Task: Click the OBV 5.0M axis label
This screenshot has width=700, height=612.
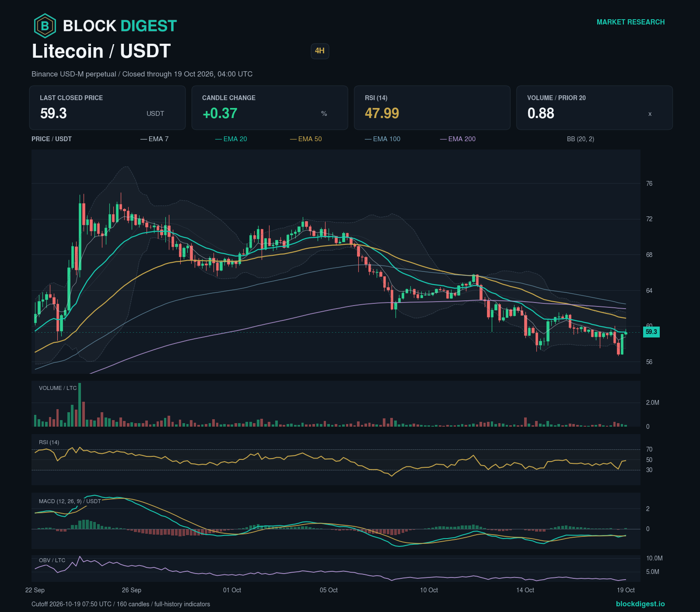Action: pyautogui.click(x=653, y=572)
